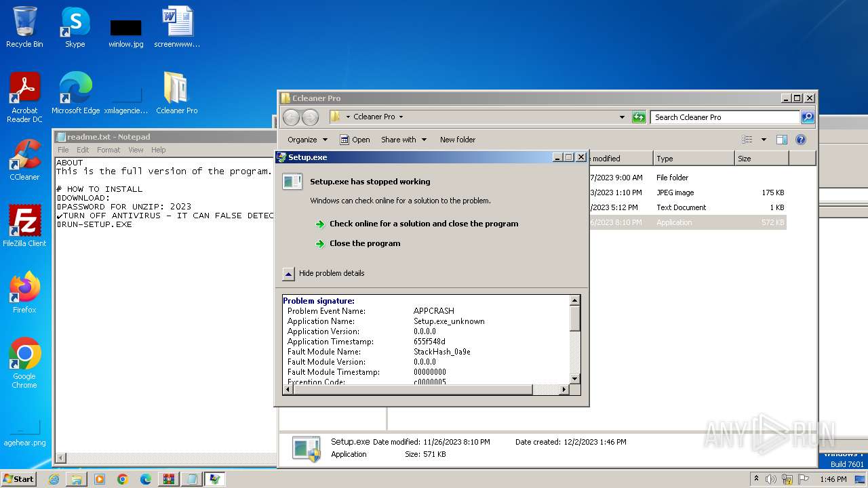Open Notepad File menu
Viewport: 868px width, 488px height.
[63, 150]
